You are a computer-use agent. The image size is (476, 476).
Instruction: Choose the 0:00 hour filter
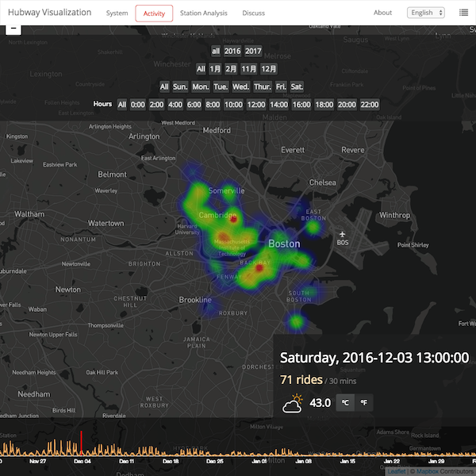click(x=137, y=105)
